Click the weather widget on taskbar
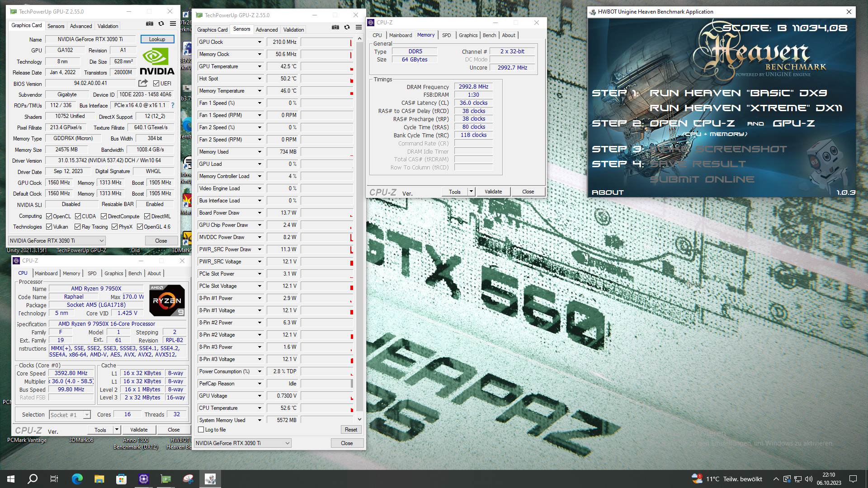Viewport: 868px width, 488px height. [727, 479]
